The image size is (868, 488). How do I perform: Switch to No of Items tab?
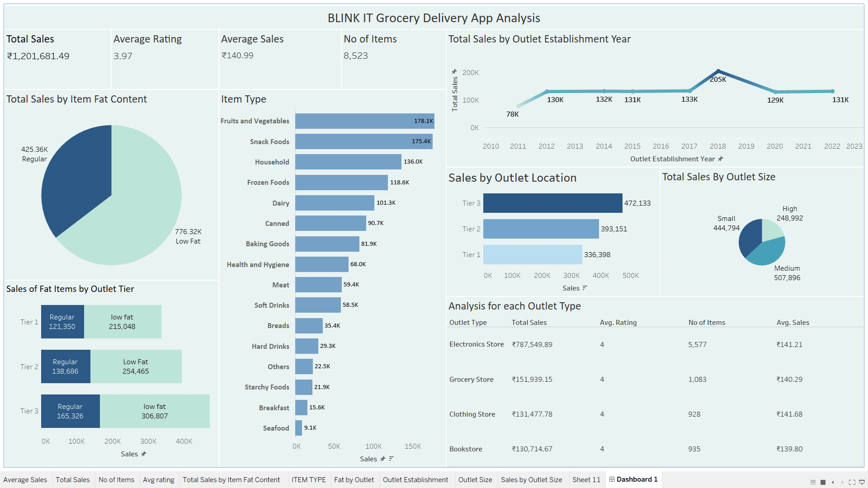click(117, 479)
